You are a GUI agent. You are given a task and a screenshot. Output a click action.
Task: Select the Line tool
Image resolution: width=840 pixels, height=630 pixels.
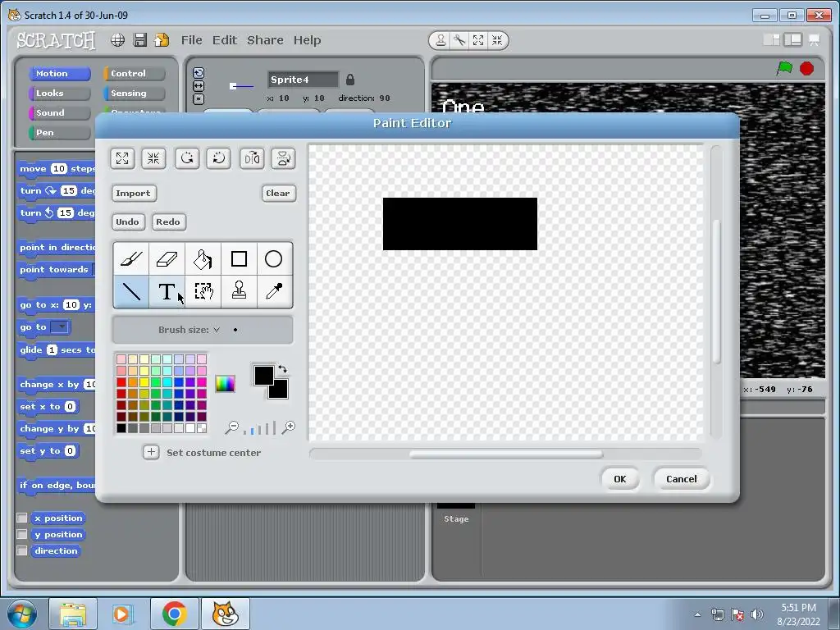[x=131, y=291]
